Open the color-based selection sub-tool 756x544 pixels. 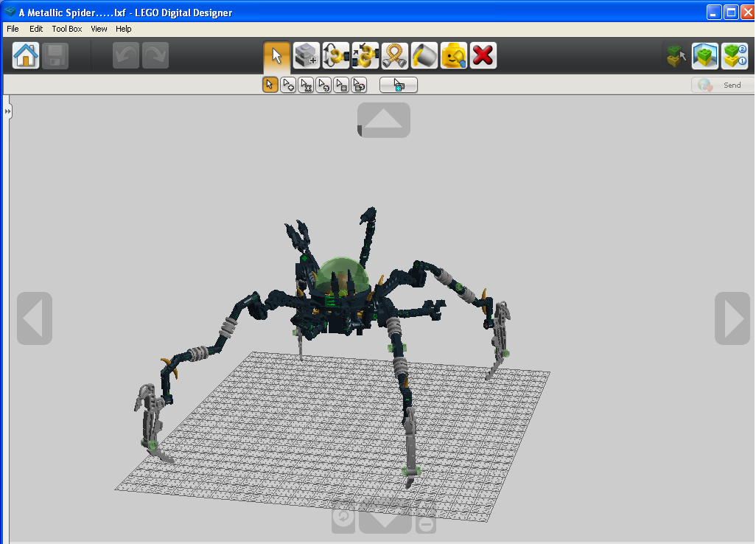(x=324, y=85)
